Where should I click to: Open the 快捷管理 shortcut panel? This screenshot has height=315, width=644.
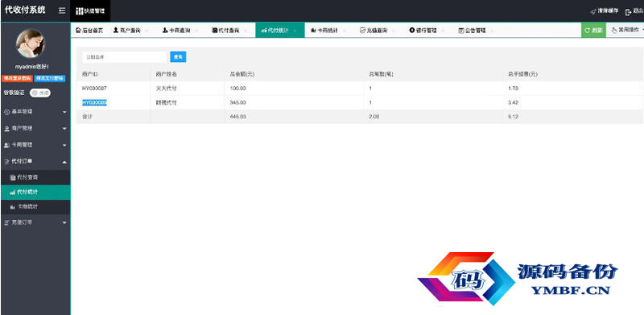90,11
